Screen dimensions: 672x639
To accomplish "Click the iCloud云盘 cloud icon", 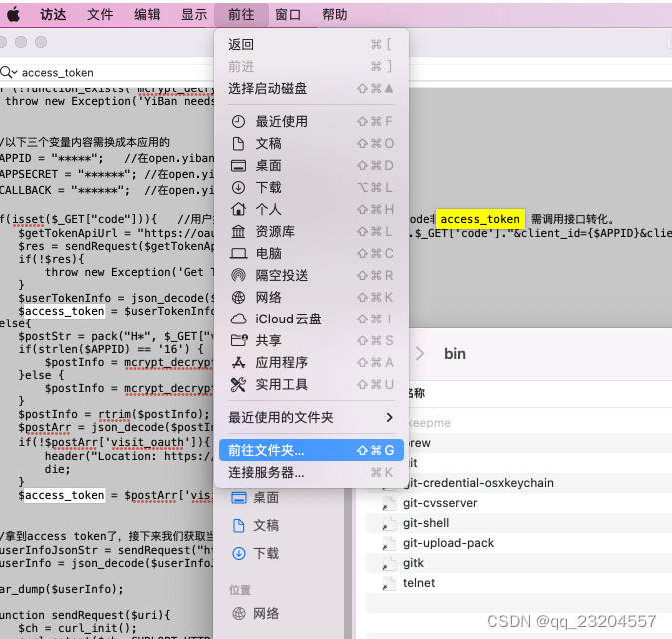I will (x=239, y=319).
